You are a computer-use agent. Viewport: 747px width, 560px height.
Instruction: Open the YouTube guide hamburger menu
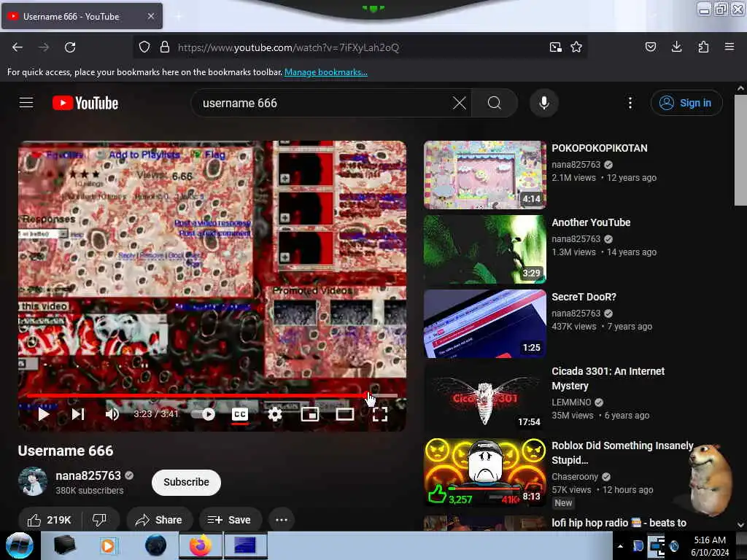click(x=26, y=103)
